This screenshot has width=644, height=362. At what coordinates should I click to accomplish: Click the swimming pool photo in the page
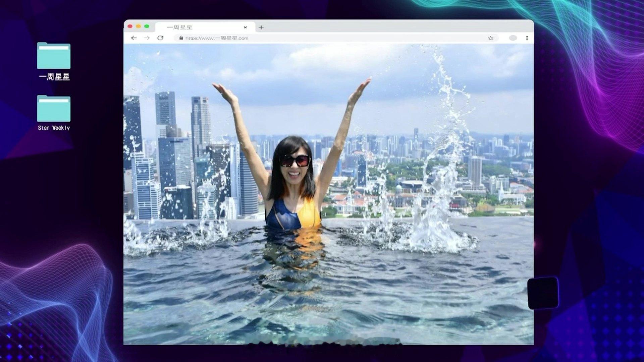pos(328,194)
